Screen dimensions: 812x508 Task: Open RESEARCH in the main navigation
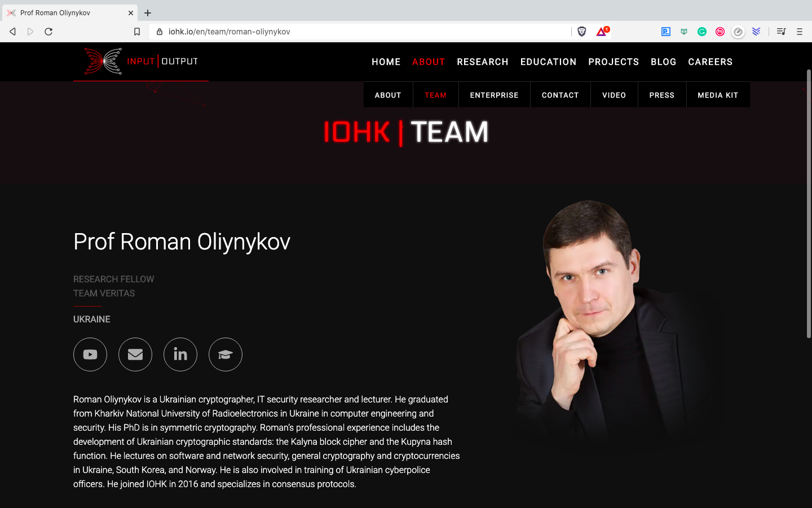[x=483, y=62]
